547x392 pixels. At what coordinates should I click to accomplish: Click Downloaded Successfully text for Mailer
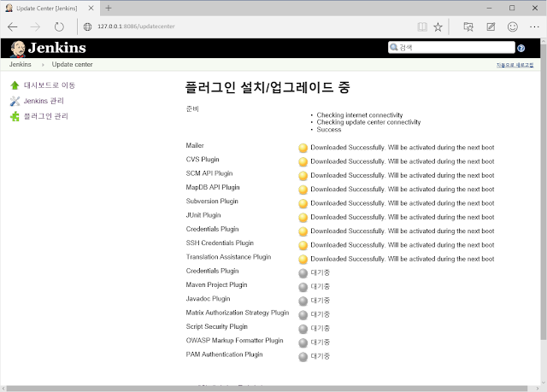403,148
